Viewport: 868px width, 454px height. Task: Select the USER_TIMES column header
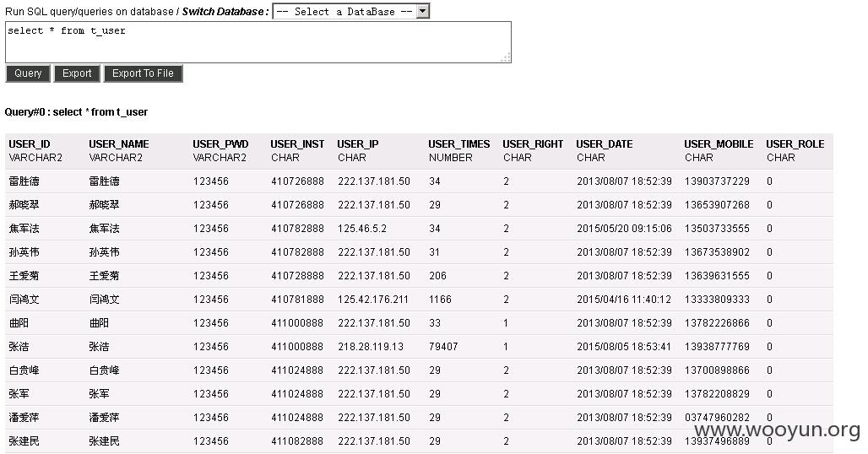(x=459, y=144)
